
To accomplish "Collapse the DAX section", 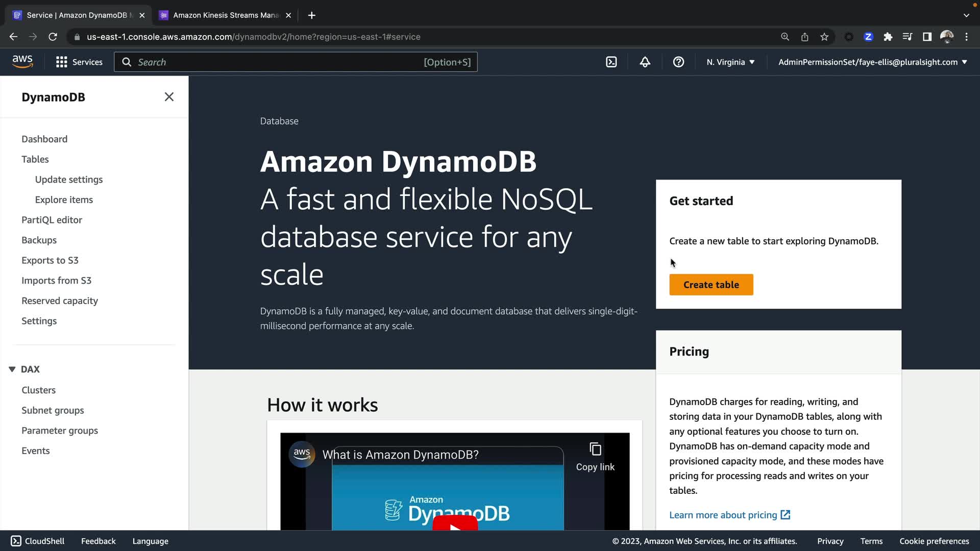I will (x=12, y=369).
